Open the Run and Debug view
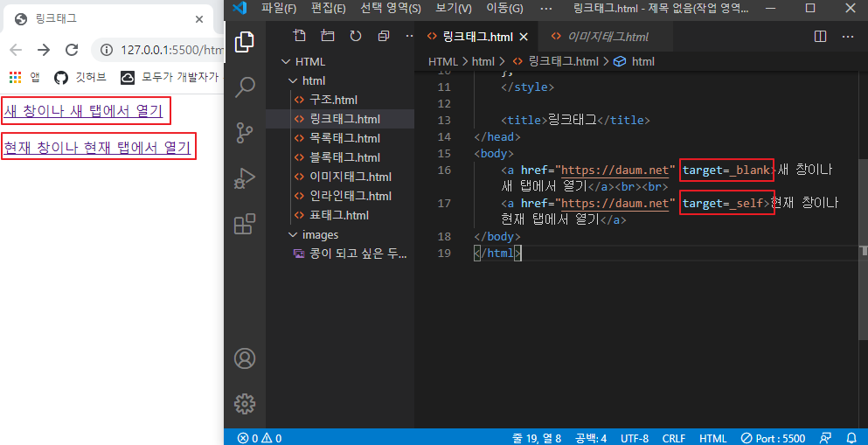Viewport: 868px width, 445px height. (244, 178)
